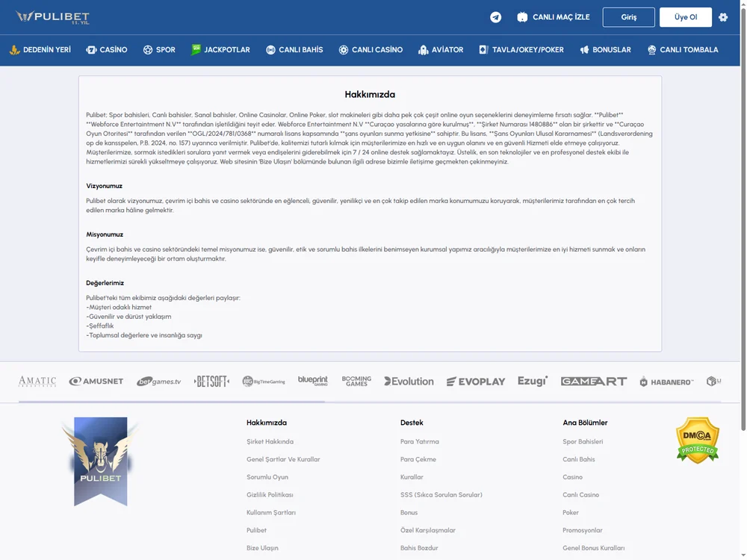Open the Amatic provider logo
This screenshot has height=560, width=747.
[x=37, y=382]
